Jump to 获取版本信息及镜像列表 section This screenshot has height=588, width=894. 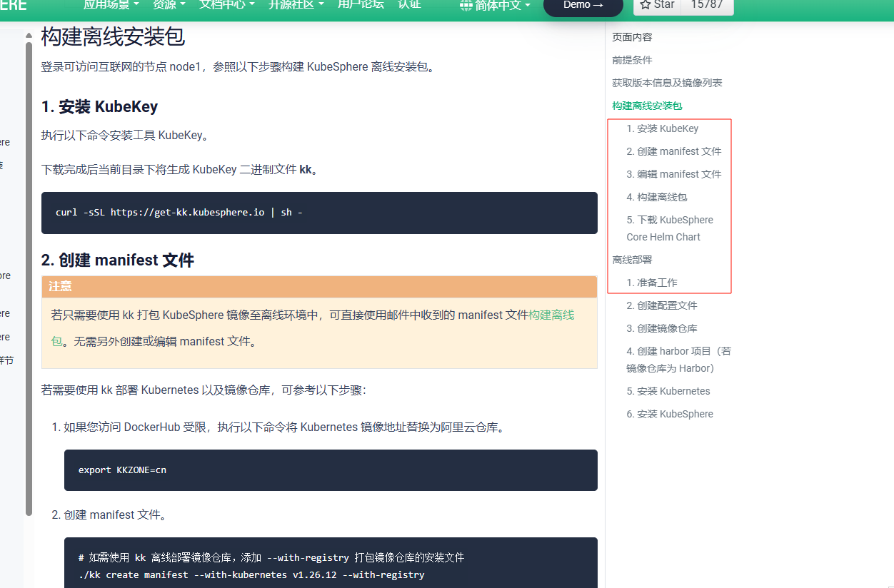tap(667, 83)
